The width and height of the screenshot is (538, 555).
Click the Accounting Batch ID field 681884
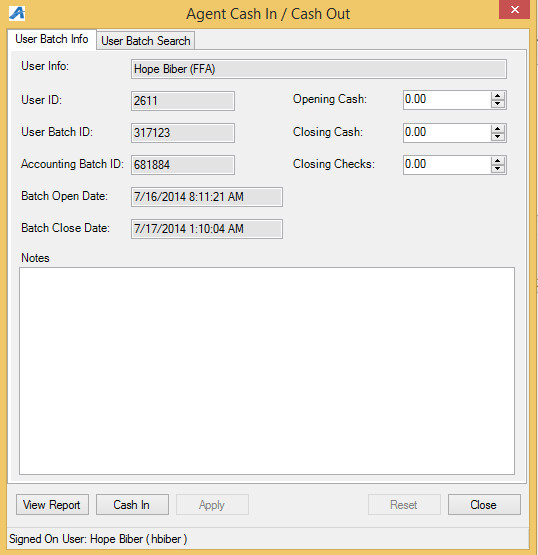coord(183,165)
